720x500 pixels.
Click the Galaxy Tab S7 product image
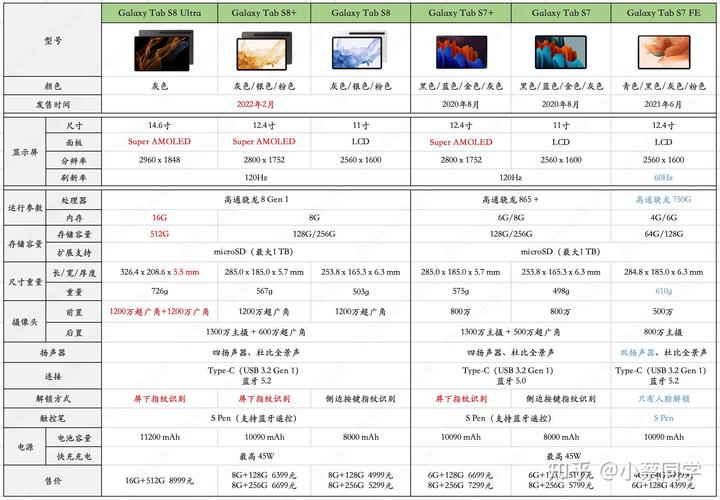(x=561, y=52)
